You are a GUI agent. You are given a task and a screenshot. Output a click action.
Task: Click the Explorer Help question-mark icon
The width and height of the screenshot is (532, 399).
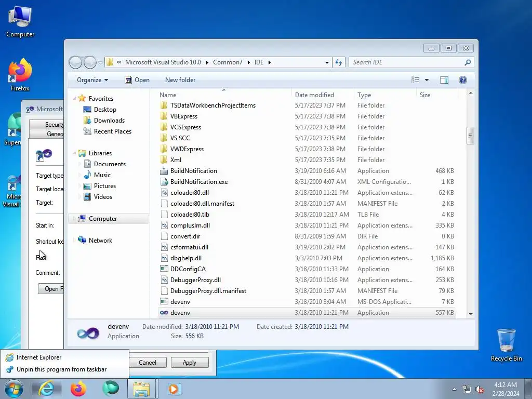[x=463, y=79]
